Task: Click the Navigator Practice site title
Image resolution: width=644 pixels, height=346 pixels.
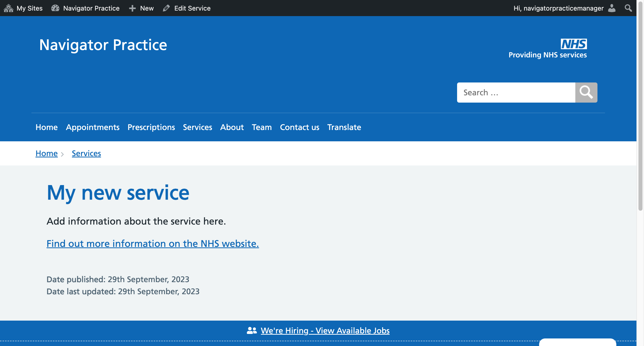Action: point(103,45)
